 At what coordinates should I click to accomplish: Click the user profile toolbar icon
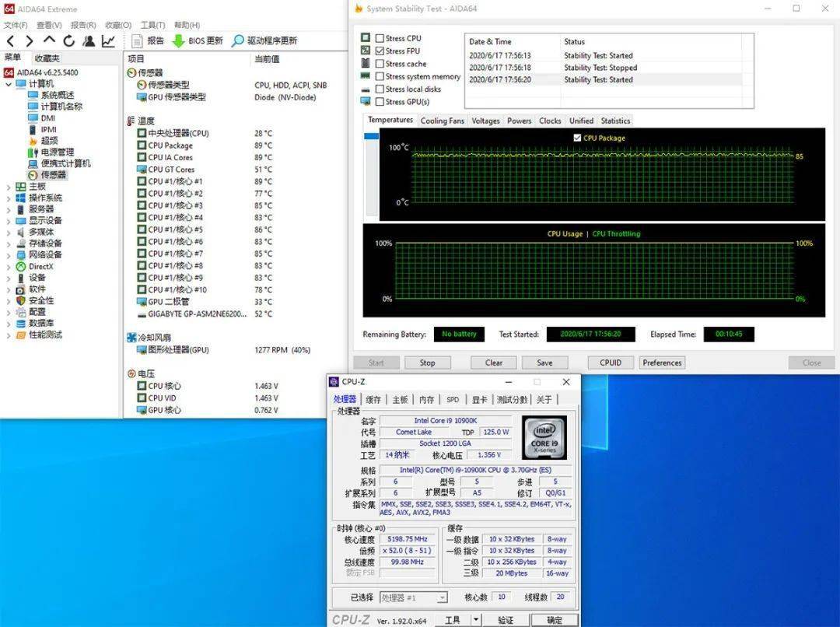click(x=89, y=41)
